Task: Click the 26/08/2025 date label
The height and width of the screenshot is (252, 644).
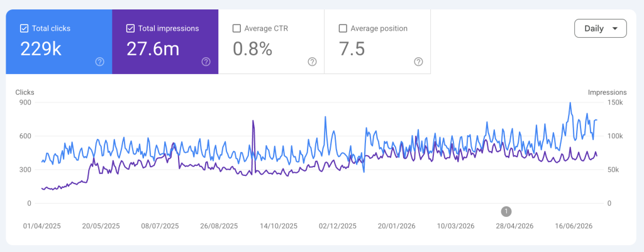Action: (x=219, y=226)
